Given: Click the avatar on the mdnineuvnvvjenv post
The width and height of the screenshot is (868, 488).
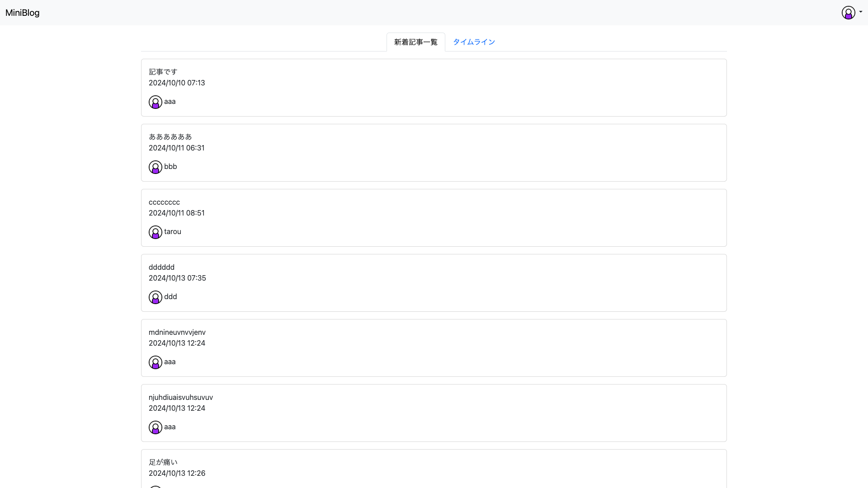Looking at the screenshot, I should 155,362.
